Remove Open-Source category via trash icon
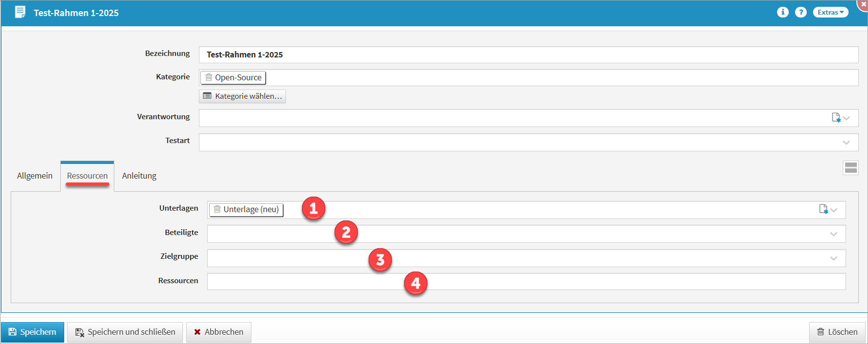868x344 pixels. click(x=209, y=77)
